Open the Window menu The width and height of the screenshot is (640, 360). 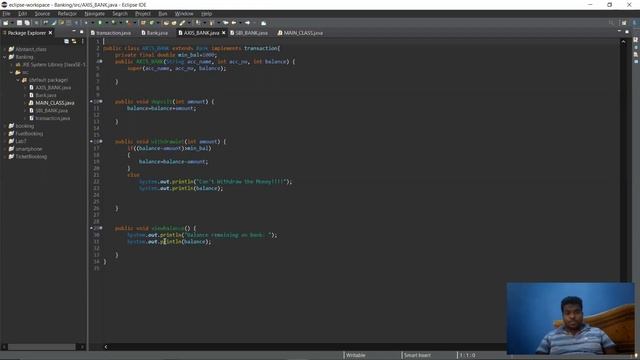click(184, 13)
